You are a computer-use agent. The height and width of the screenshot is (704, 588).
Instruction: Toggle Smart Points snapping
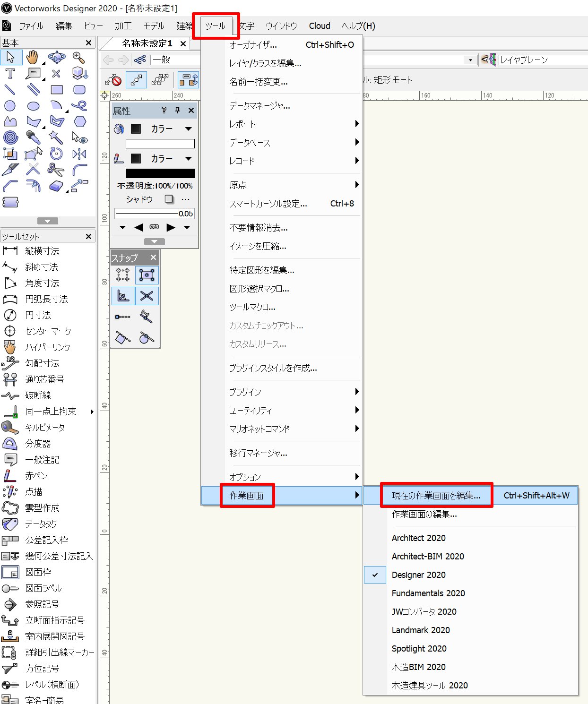click(123, 317)
